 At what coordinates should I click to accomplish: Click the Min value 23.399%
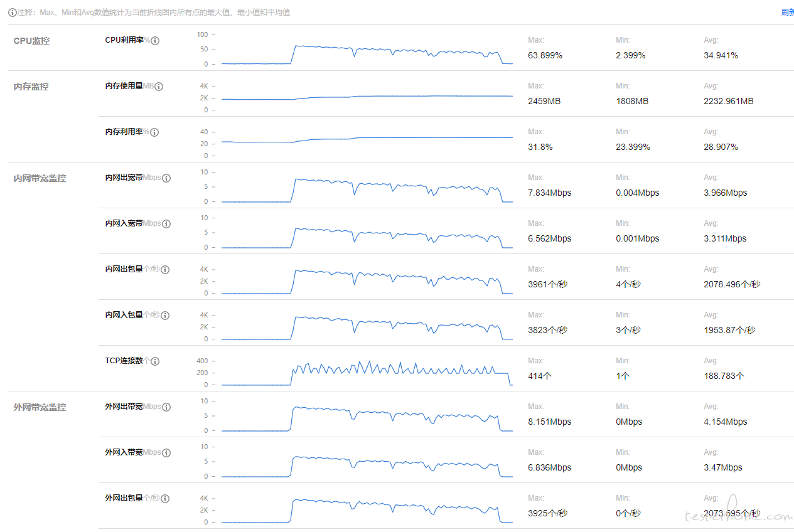click(x=633, y=147)
